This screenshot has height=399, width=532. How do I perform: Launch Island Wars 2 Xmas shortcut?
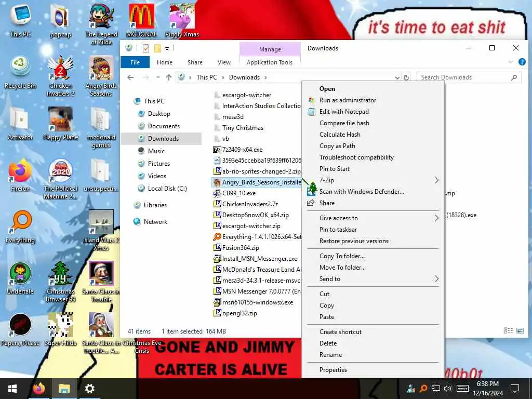tap(101, 231)
